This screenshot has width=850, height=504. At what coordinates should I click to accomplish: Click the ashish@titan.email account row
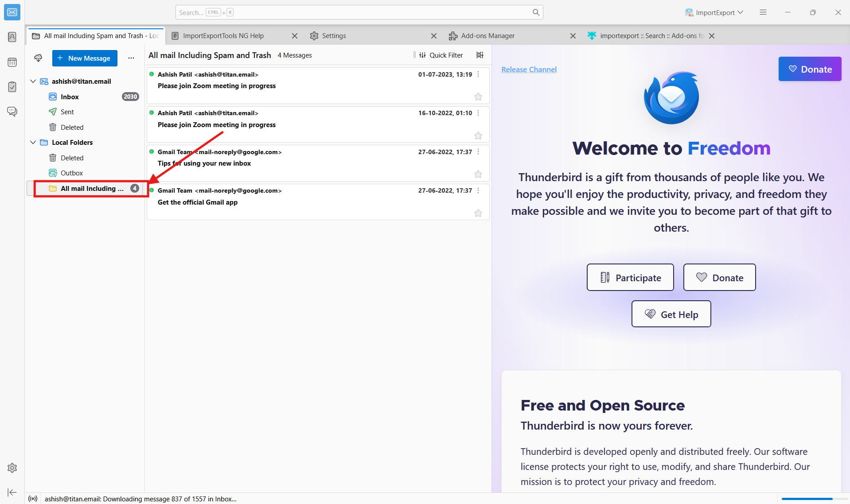[x=85, y=81]
